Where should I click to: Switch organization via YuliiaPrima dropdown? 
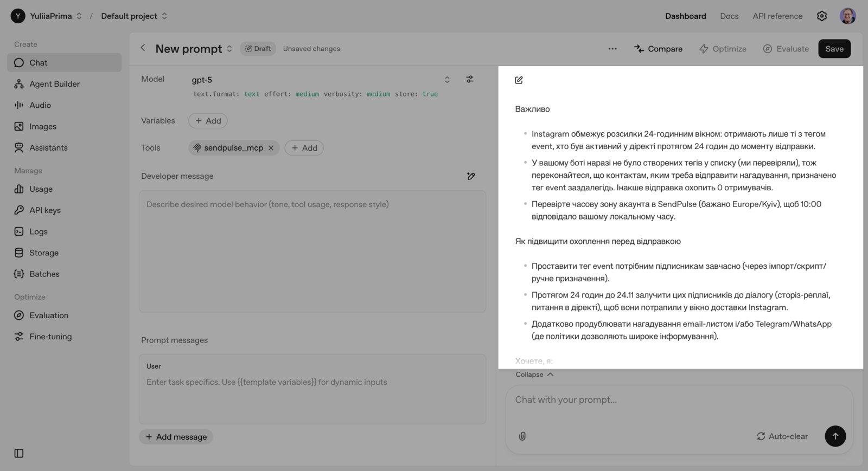pos(56,16)
